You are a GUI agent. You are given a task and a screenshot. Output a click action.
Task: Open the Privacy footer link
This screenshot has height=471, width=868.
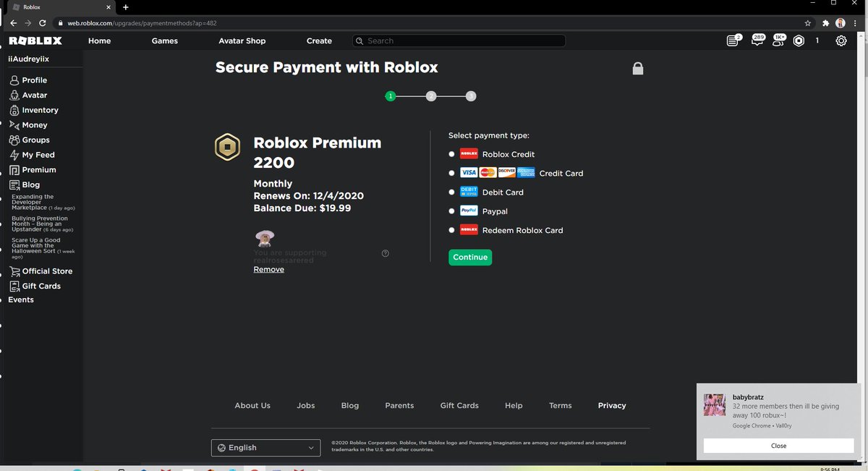(x=612, y=406)
